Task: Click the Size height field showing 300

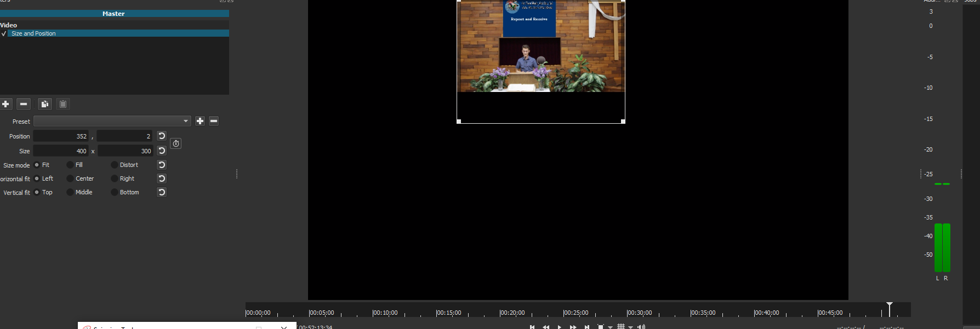Action: pos(126,151)
